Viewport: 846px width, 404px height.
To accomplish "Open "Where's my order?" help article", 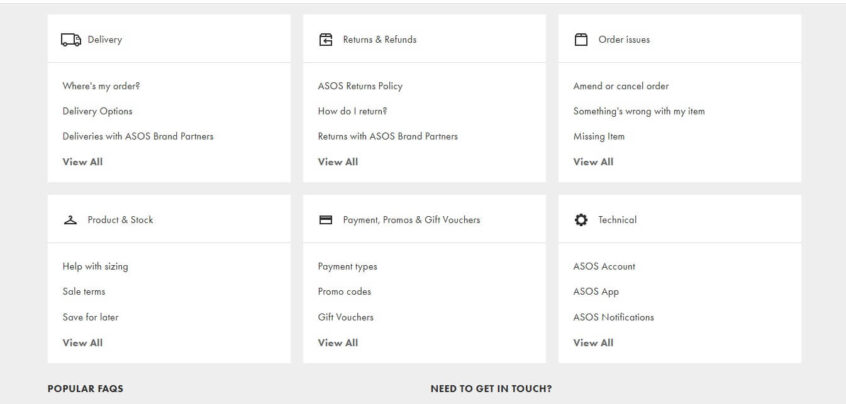I will (x=101, y=86).
